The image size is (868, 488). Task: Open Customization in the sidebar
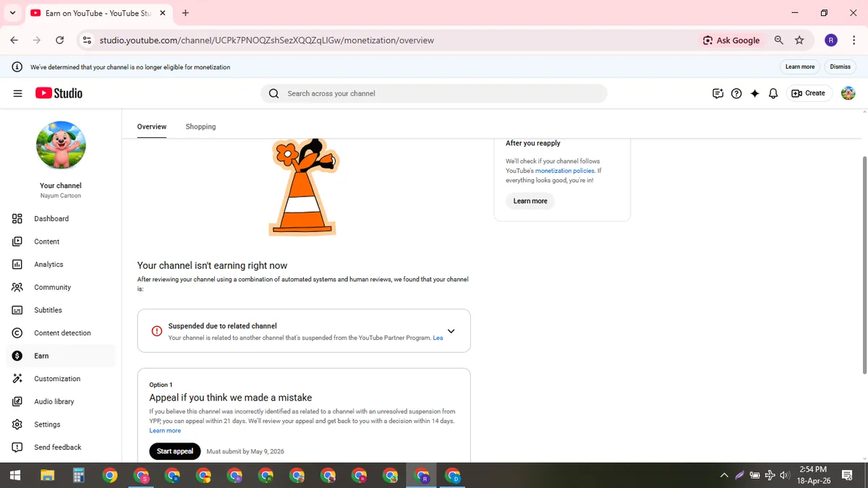point(61,379)
